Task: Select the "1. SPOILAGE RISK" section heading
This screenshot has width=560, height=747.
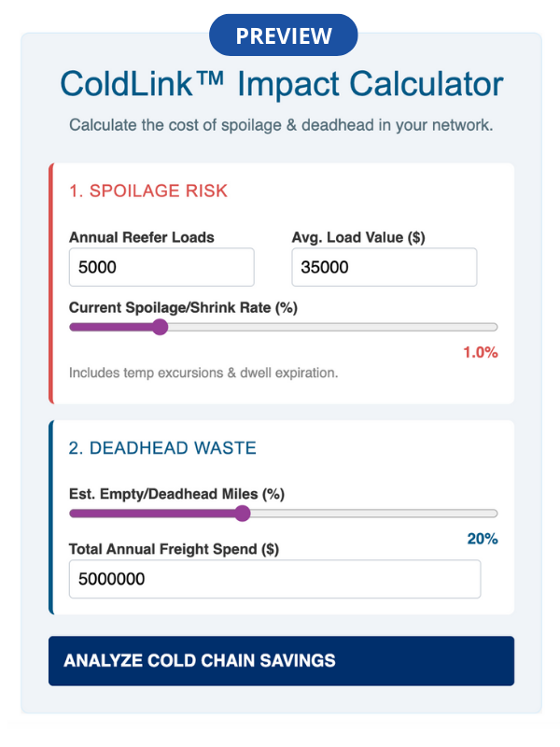Action: coord(148,191)
